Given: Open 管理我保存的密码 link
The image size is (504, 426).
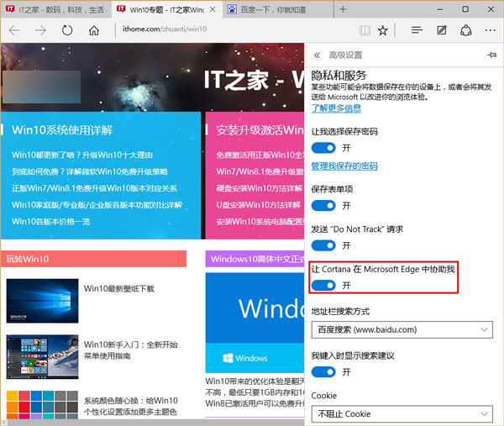Looking at the screenshot, I should (x=344, y=166).
